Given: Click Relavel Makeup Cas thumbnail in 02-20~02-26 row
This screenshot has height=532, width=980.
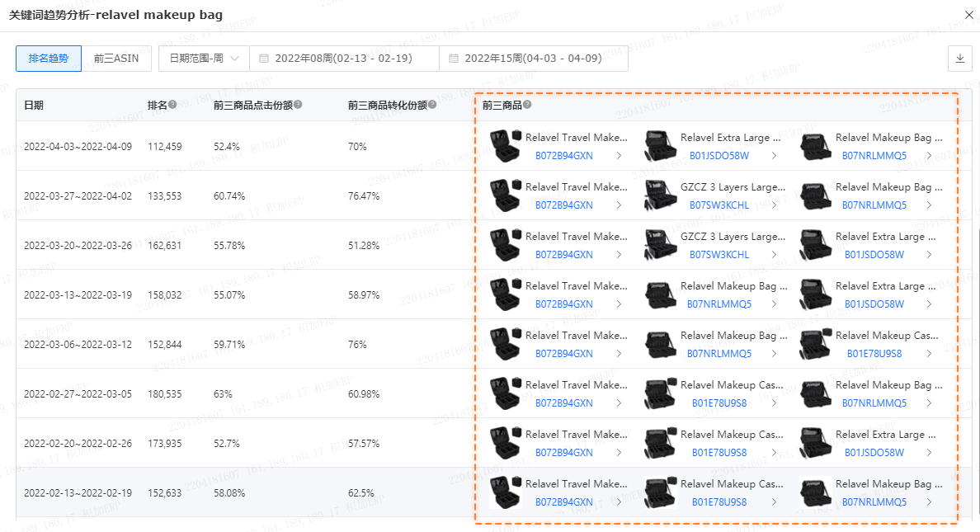Looking at the screenshot, I should (660, 443).
